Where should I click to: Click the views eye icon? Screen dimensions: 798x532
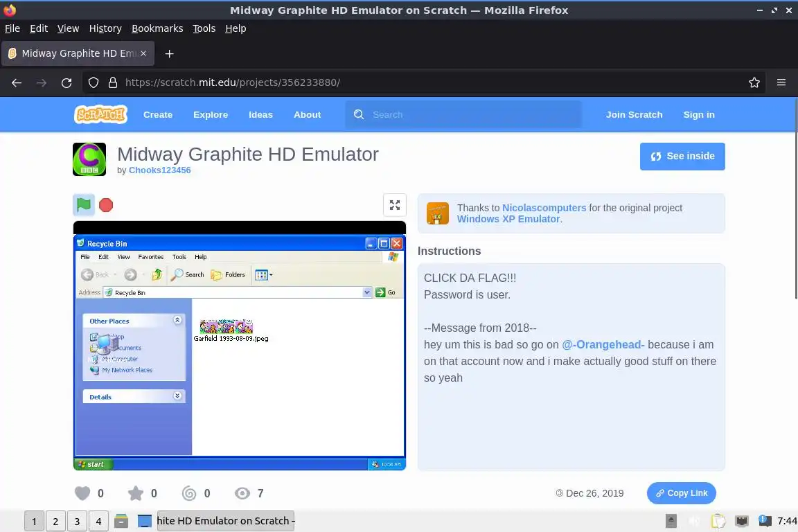point(242,493)
